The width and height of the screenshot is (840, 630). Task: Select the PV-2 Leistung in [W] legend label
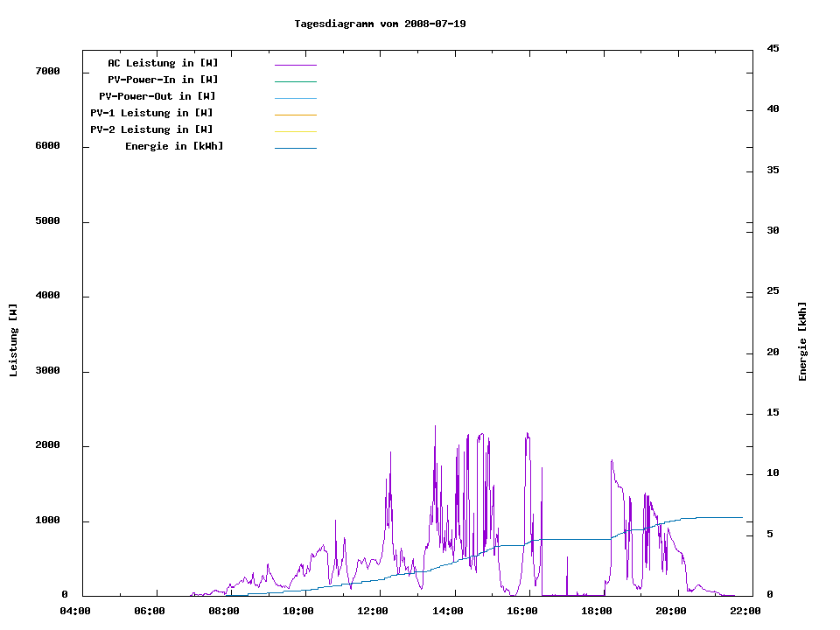click(151, 129)
